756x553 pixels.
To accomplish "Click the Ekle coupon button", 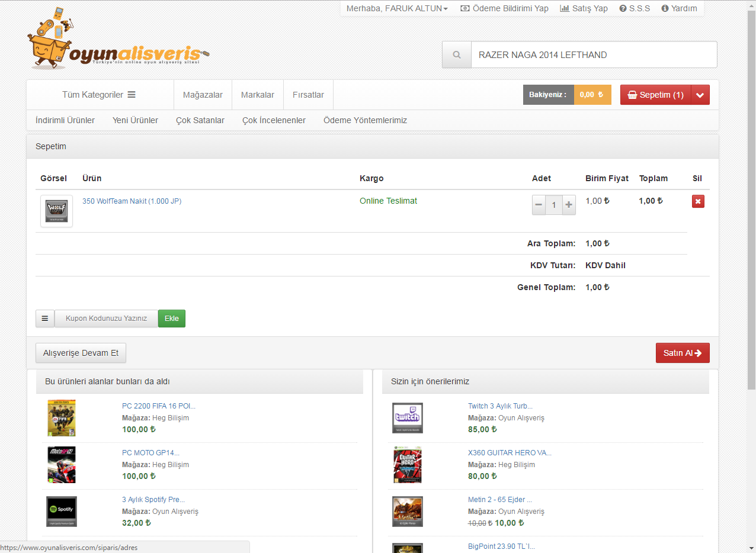I will coord(172,319).
